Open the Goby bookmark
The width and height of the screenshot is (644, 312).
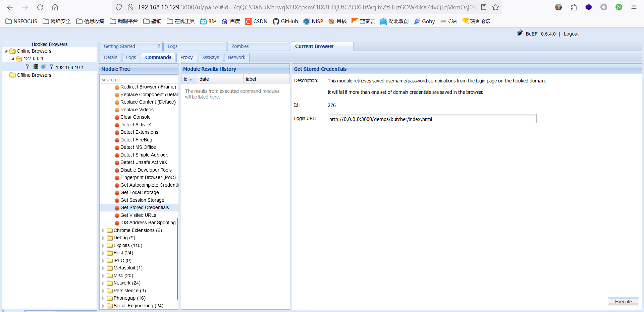click(424, 21)
